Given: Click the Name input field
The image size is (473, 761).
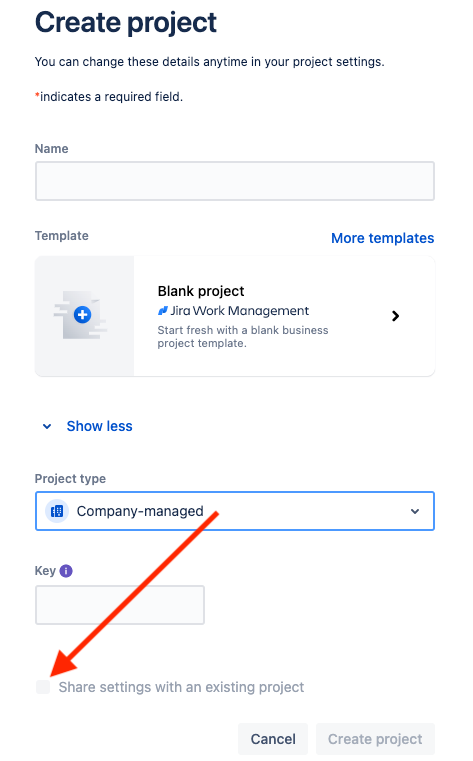Looking at the screenshot, I should point(235,181).
